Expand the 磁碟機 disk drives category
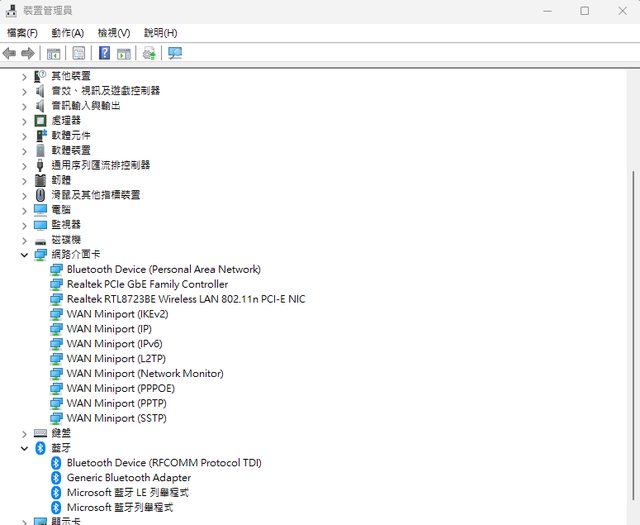This screenshot has height=525, width=640. (x=25, y=240)
